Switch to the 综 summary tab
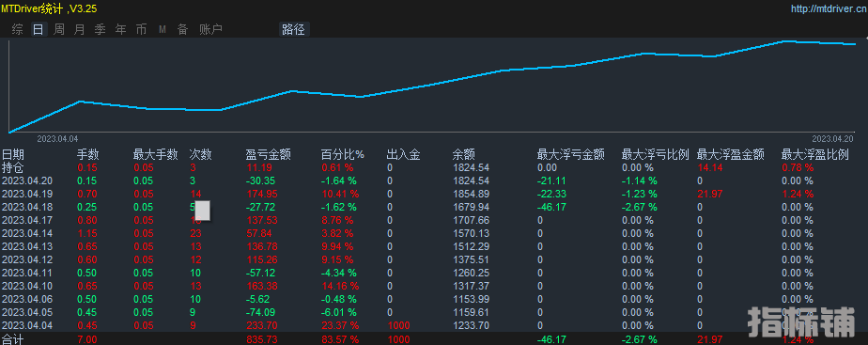 click(18, 29)
